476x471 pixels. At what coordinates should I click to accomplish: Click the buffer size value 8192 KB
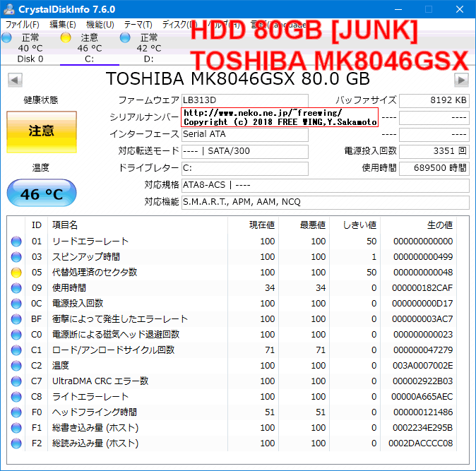pos(434,100)
